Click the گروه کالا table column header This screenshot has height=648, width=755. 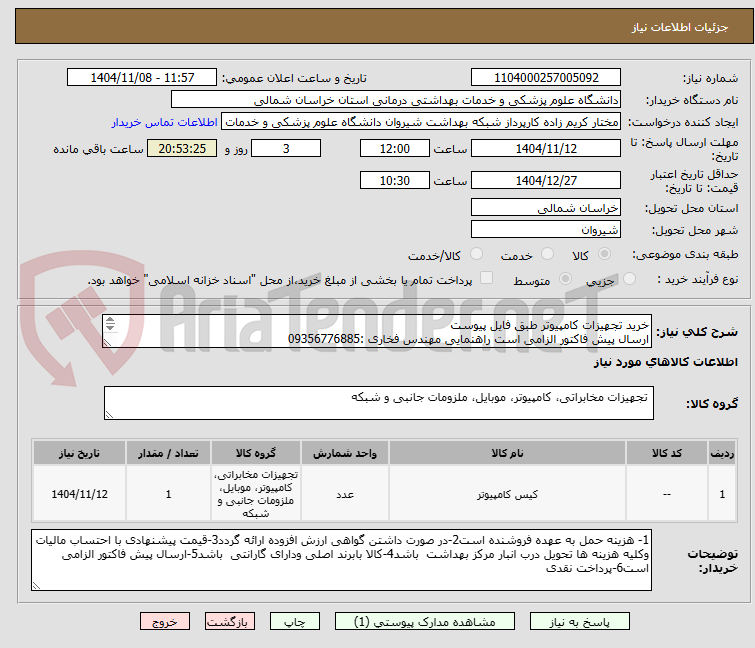pos(256,453)
